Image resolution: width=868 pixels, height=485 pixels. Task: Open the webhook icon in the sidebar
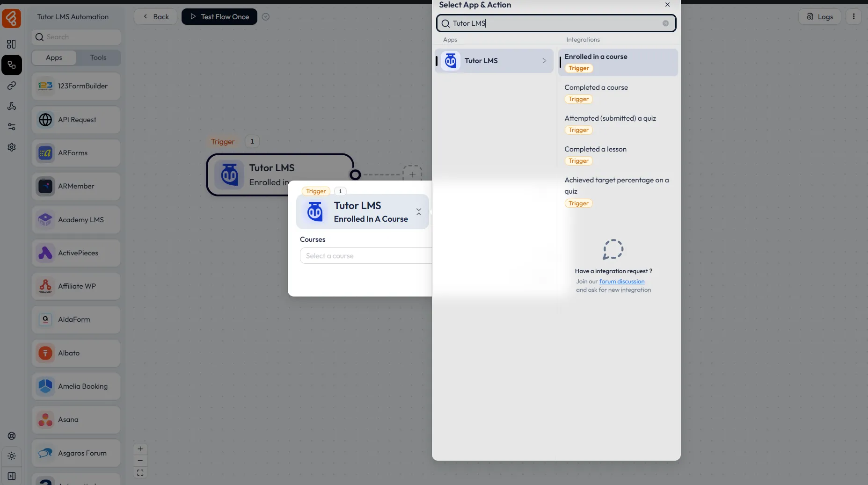click(x=12, y=106)
